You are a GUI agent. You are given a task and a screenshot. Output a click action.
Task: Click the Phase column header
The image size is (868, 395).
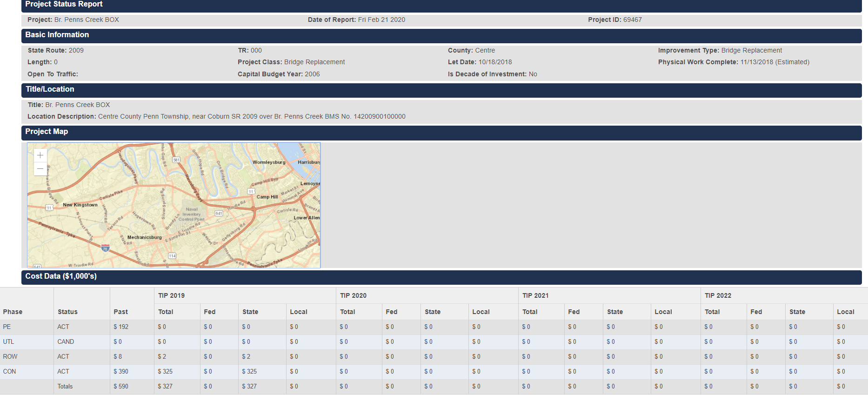pos(13,312)
